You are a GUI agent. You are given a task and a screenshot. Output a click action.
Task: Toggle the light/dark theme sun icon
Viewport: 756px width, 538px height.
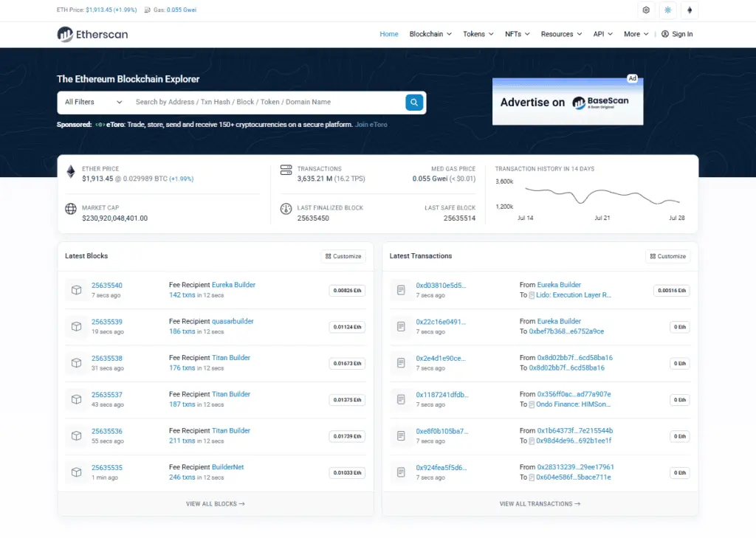click(667, 10)
